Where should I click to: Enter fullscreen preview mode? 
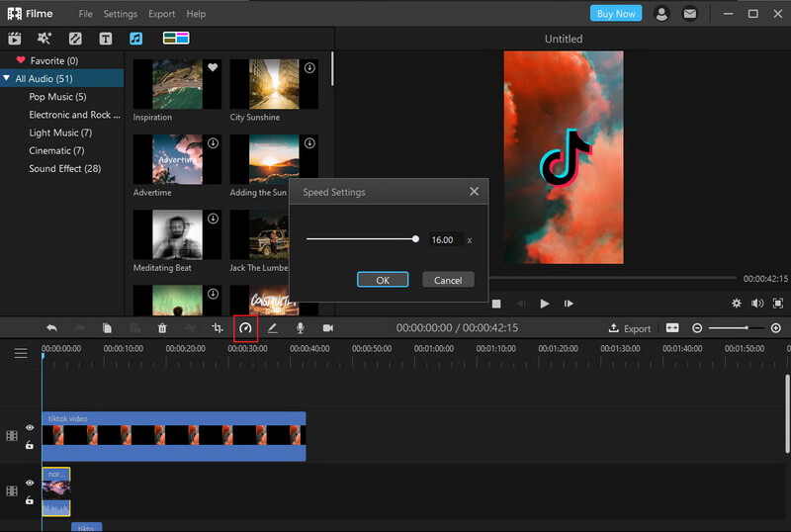point(778,304)
